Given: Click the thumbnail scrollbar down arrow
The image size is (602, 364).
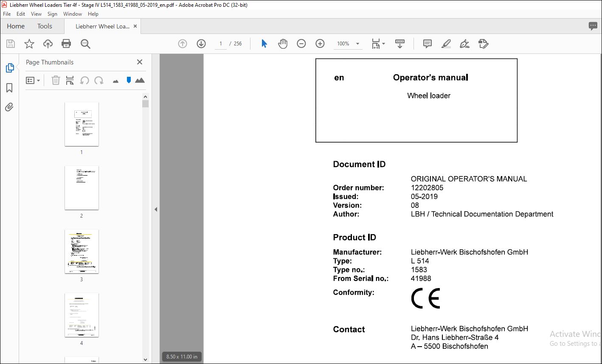Looking at the screenshot, I should [146, 360].
